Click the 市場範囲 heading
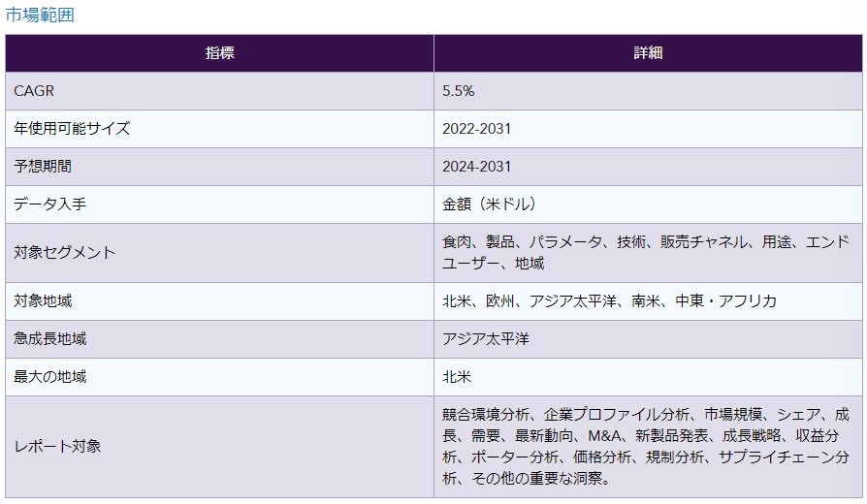This screenshot has width=867, height=504. pos(40,15)
